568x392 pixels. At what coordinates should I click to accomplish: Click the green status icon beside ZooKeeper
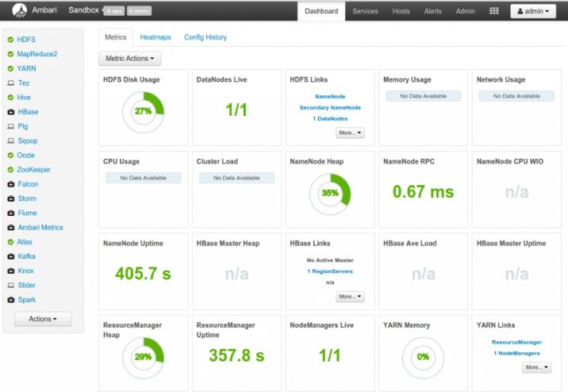pyautogui.click(x=10, y=170)
